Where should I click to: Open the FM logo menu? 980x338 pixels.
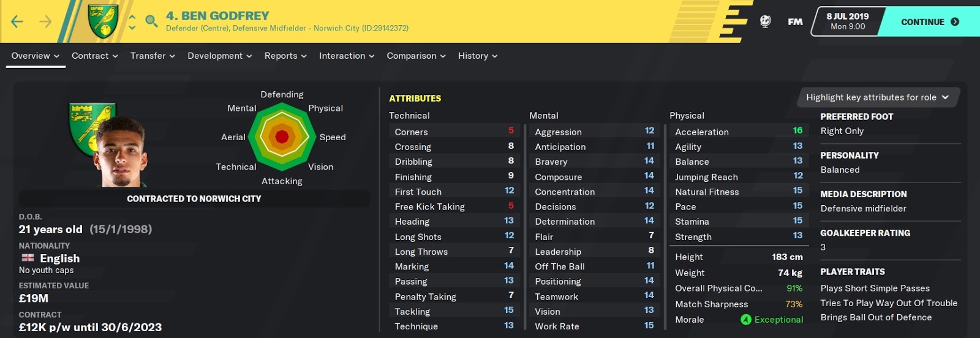click(795, 22)
